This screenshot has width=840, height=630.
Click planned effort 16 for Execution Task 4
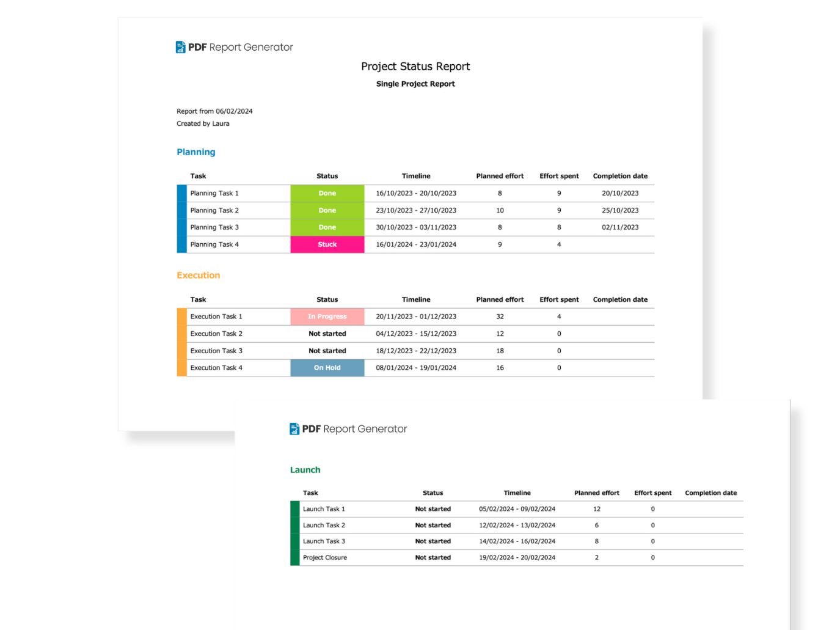tap(500, 368)
